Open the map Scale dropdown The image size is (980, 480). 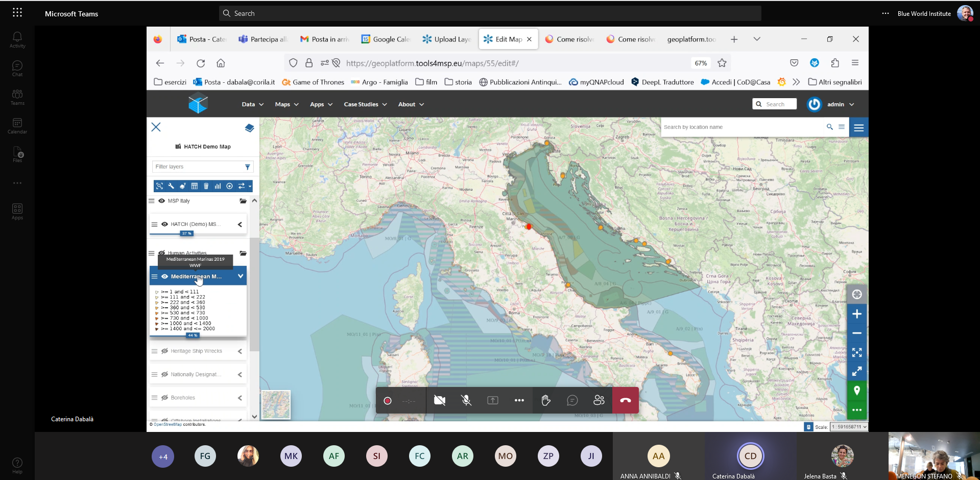848,427
